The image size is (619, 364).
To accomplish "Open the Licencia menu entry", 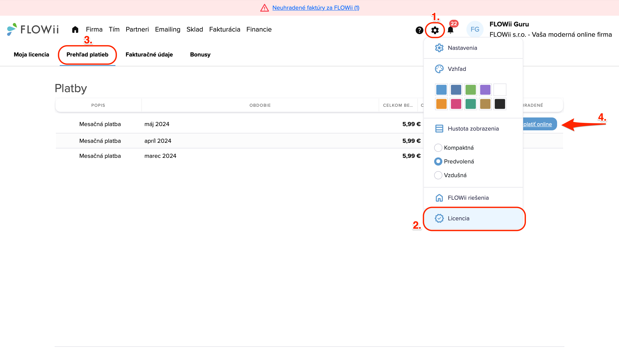I will tap(473, 218).
